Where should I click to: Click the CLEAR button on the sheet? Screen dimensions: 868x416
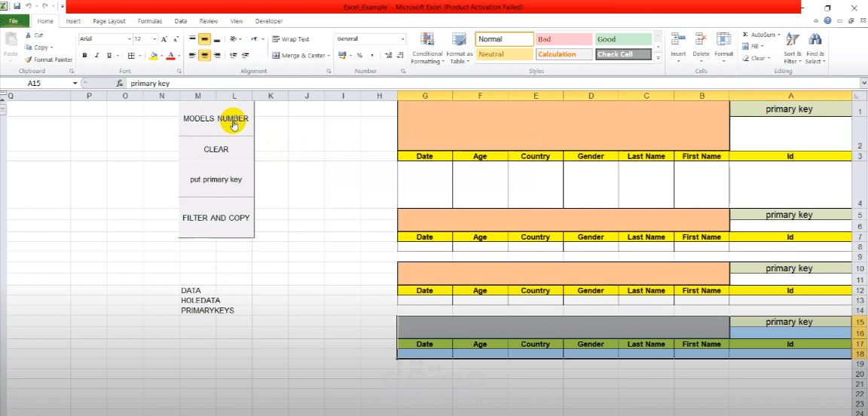tap(216, 149)
